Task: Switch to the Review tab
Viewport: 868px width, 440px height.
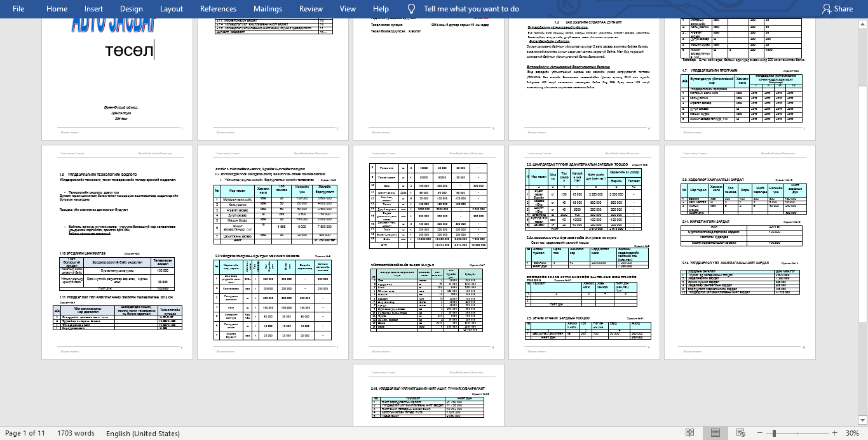Action: click(x=311, y=9)
